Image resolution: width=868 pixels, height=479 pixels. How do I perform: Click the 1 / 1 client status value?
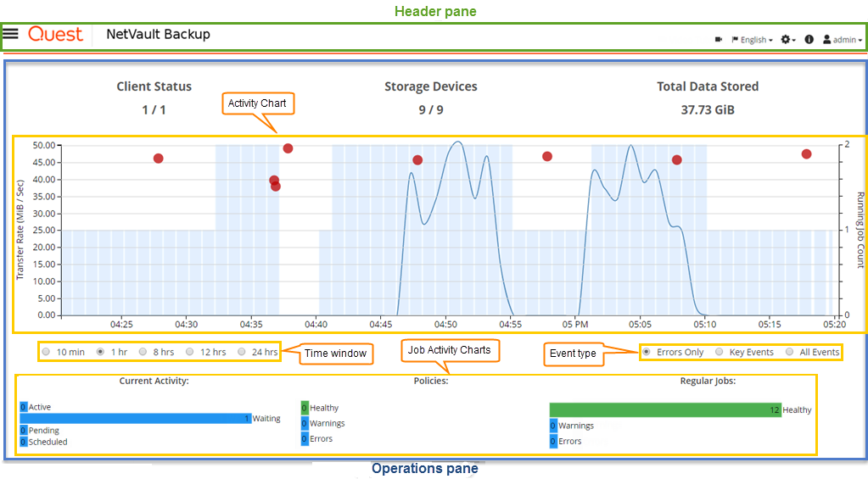point(154,110)
